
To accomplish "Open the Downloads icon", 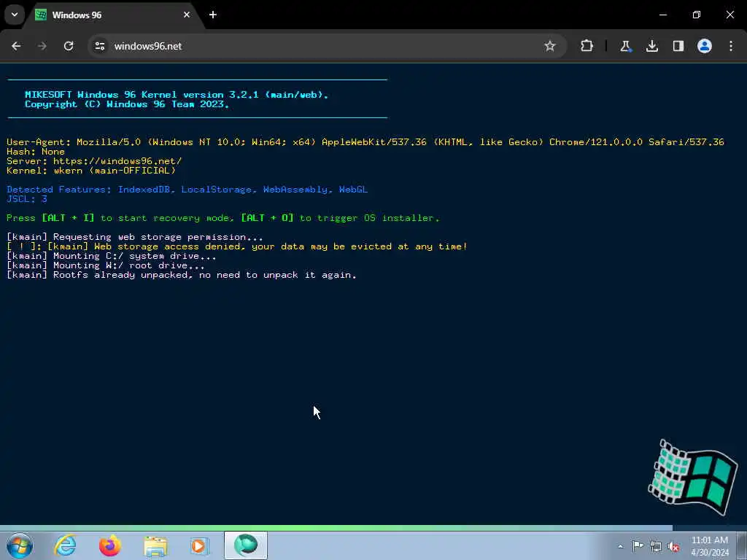I will tap(651, 46).
